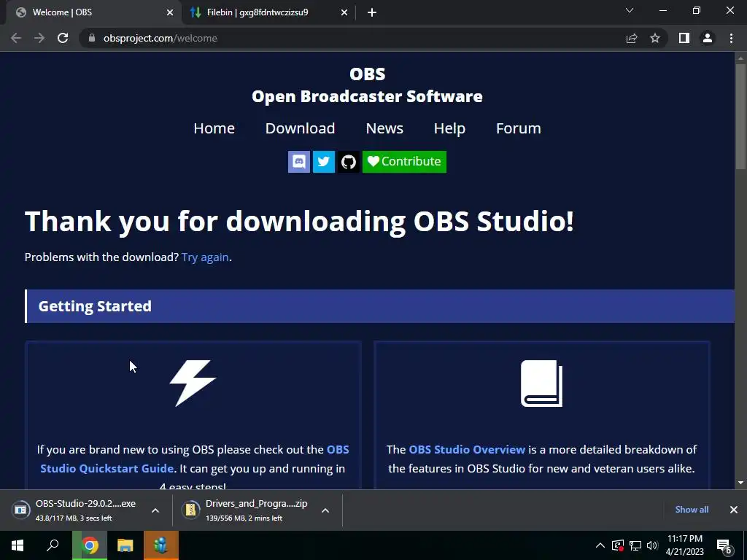Show hidden system tray icons
The image size is (747, 560).
pos(600,545)
